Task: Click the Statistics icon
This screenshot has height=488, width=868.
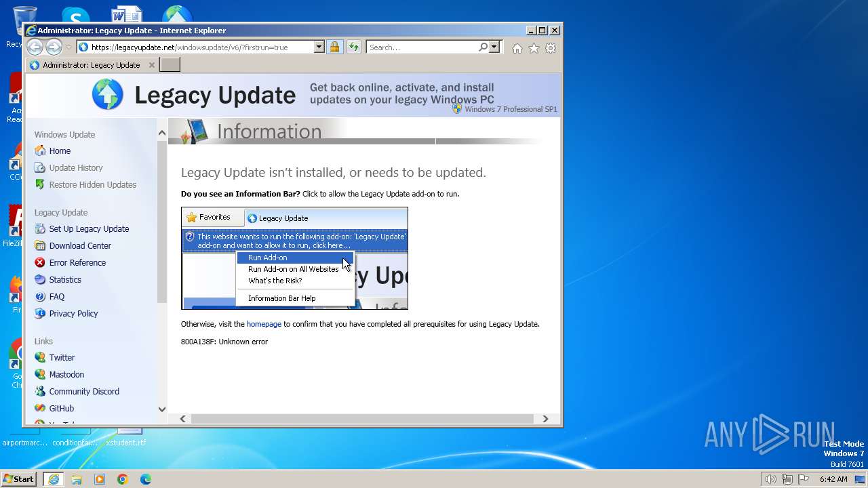Action: 40,279
